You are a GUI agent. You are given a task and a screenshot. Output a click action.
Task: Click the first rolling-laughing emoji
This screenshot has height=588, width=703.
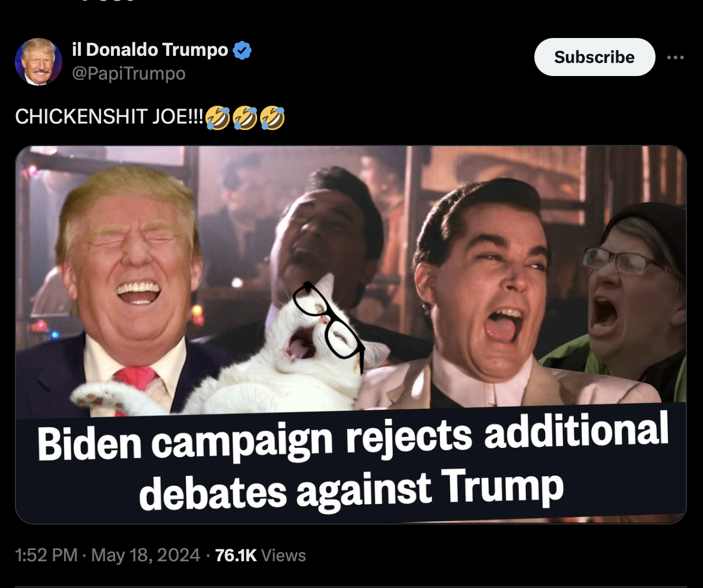(218, 118)
